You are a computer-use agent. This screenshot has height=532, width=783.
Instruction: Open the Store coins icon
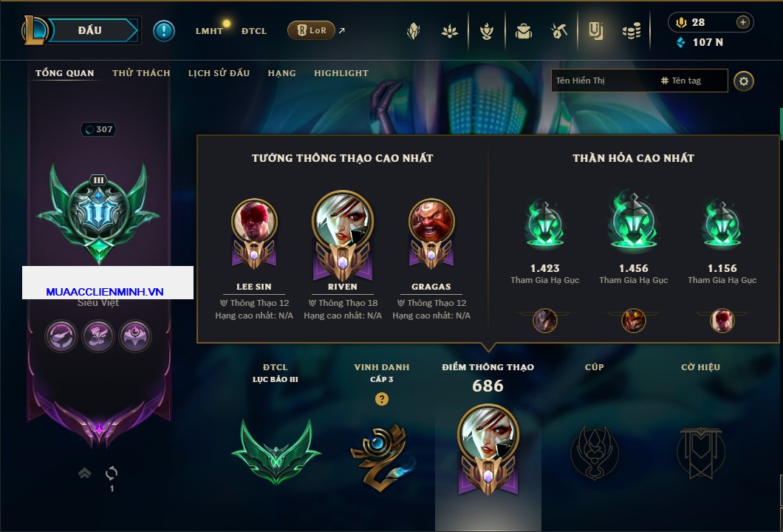(x=632, y=32)
